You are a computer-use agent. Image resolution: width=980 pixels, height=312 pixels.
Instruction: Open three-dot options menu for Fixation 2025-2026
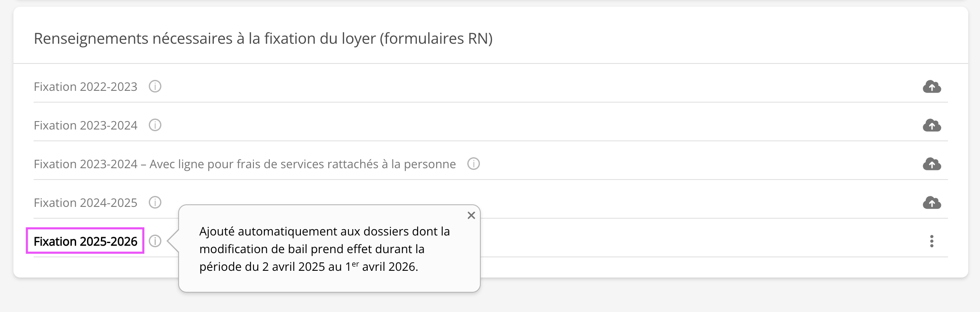[x=932, y=241]
